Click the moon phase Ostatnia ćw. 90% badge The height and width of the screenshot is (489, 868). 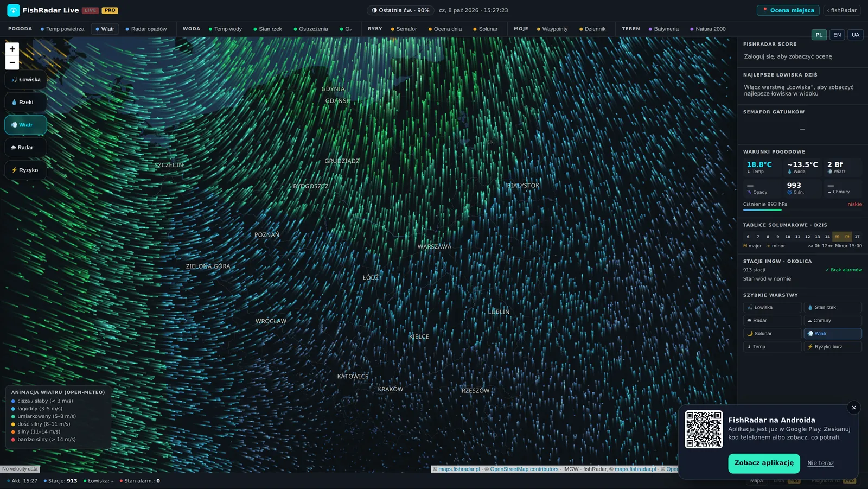coord(400,10)
